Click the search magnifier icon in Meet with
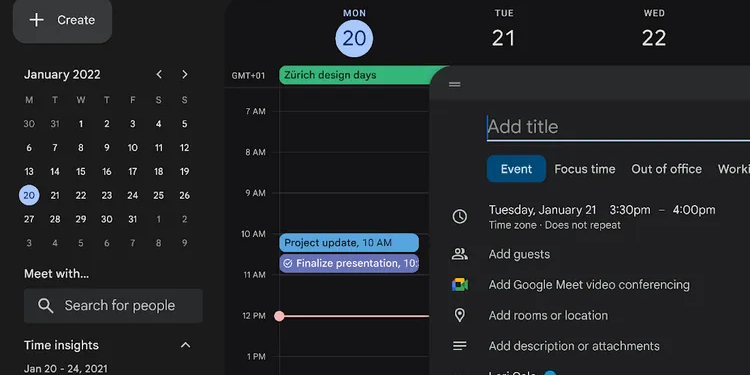This screenshot has width=750, height=375. point(45,306)
